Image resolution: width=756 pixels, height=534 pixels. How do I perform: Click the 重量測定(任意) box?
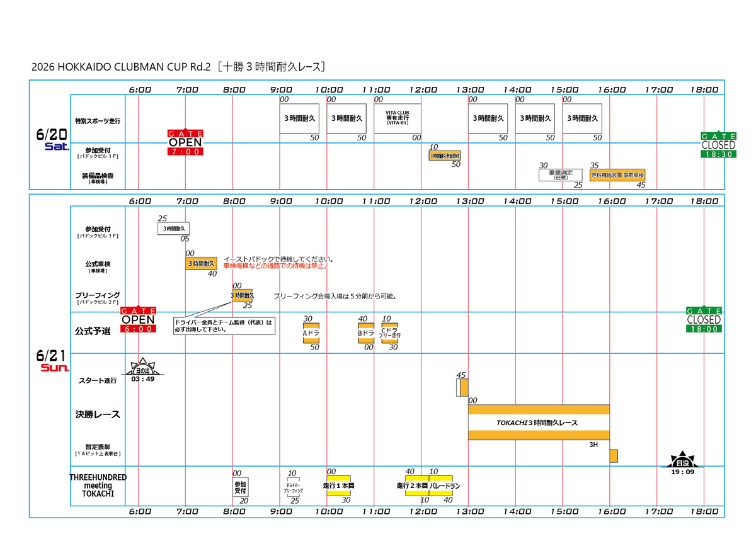561,175
